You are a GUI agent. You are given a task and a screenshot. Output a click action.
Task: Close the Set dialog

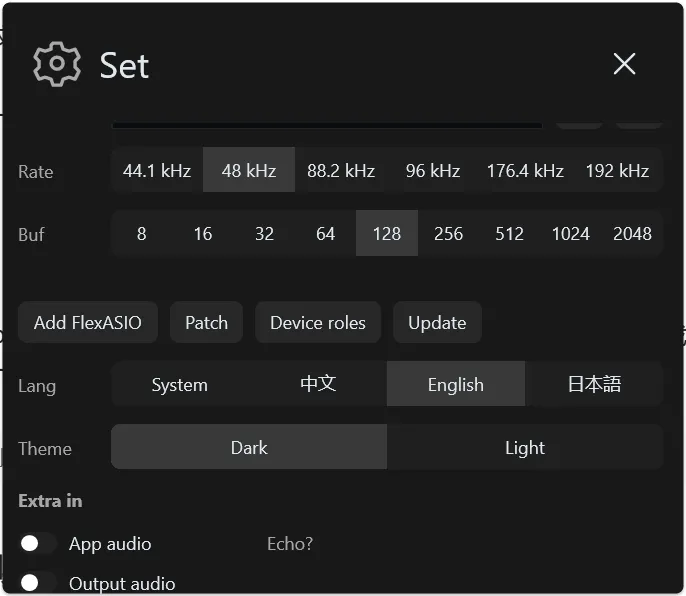tap(624, 64)
